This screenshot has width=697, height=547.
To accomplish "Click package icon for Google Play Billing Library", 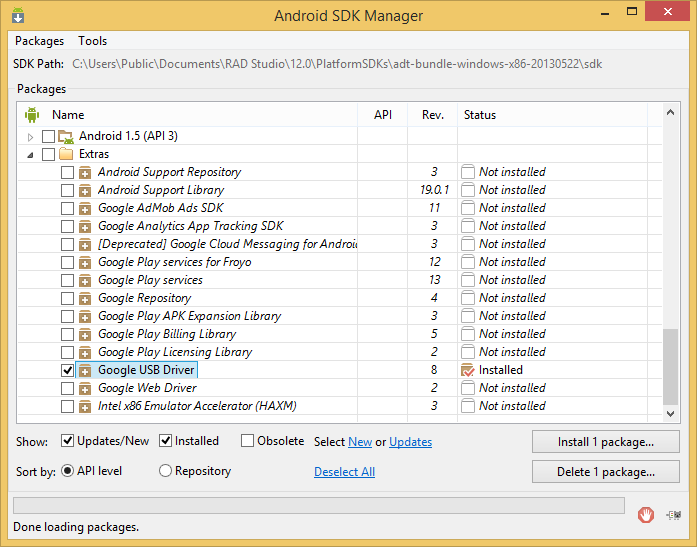I will (85, 334).
